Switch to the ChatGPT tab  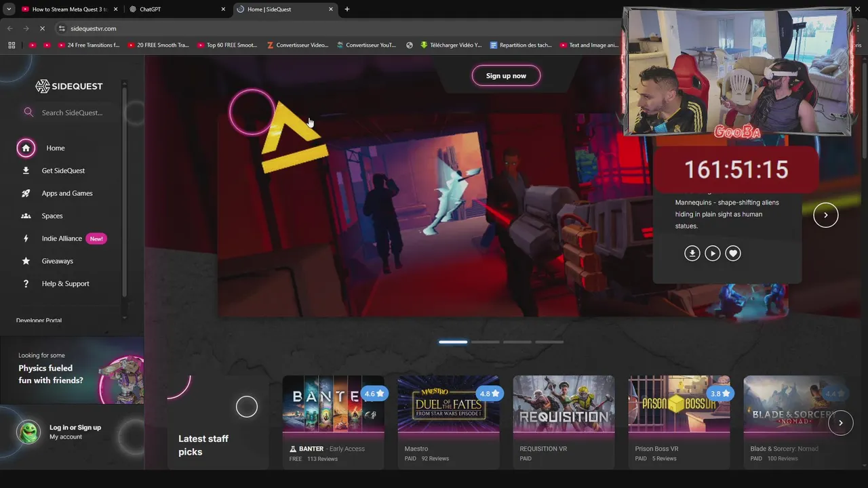pyautogui.click(x=177, y=9)
